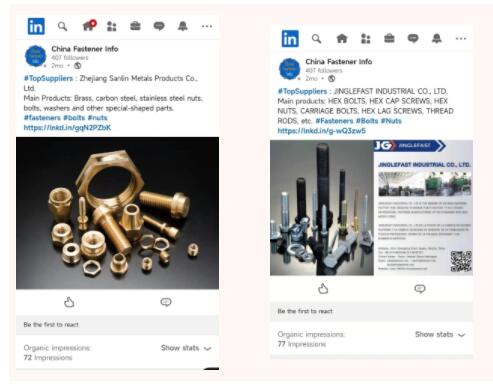Expand Show stats under the 72 impressions post
Viewport: 493px width, 387px height.
coord(186,348)
